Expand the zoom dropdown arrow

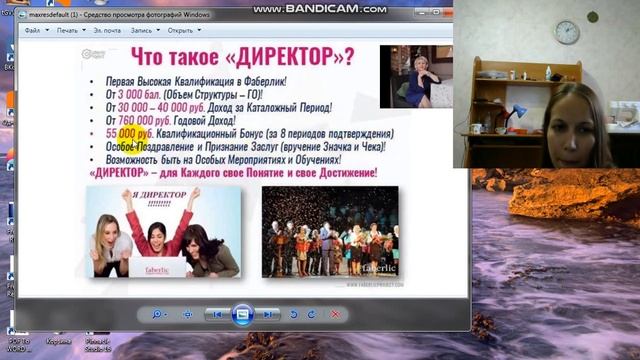165,315
